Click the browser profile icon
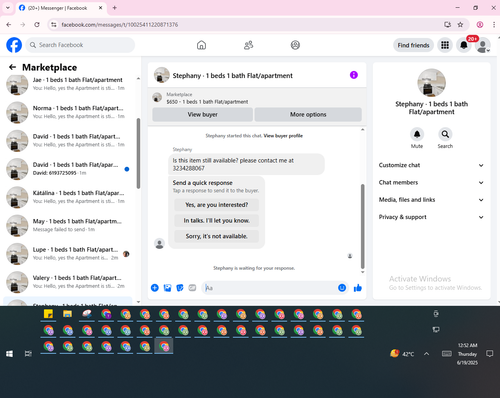500x398 pixels. point(480,25)
